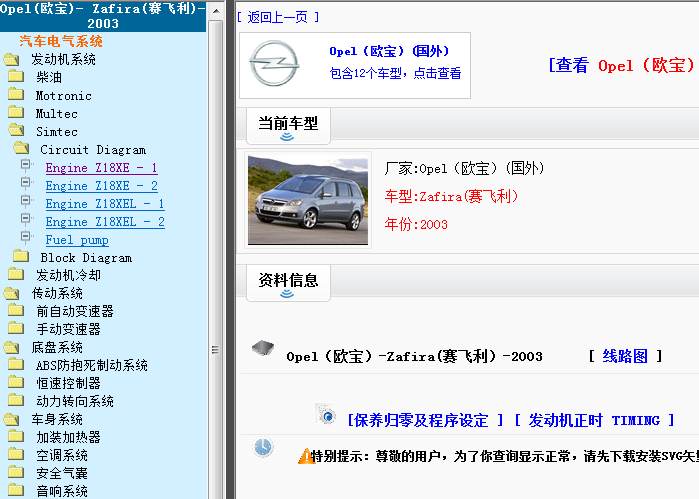Click the folder icon next to 恒速控制器
Screen dimensions: 699x499
[x=16, y=383]
